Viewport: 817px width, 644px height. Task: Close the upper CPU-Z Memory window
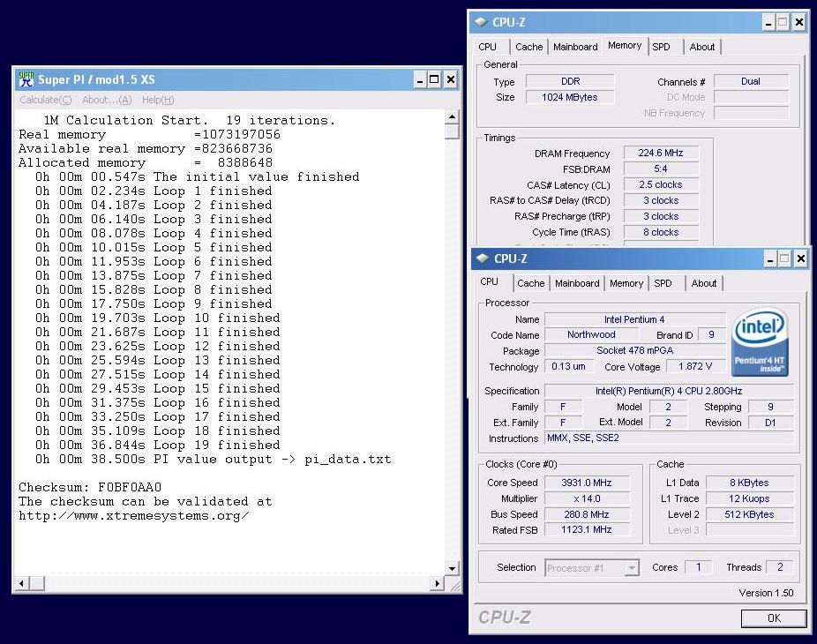(798, 22)
